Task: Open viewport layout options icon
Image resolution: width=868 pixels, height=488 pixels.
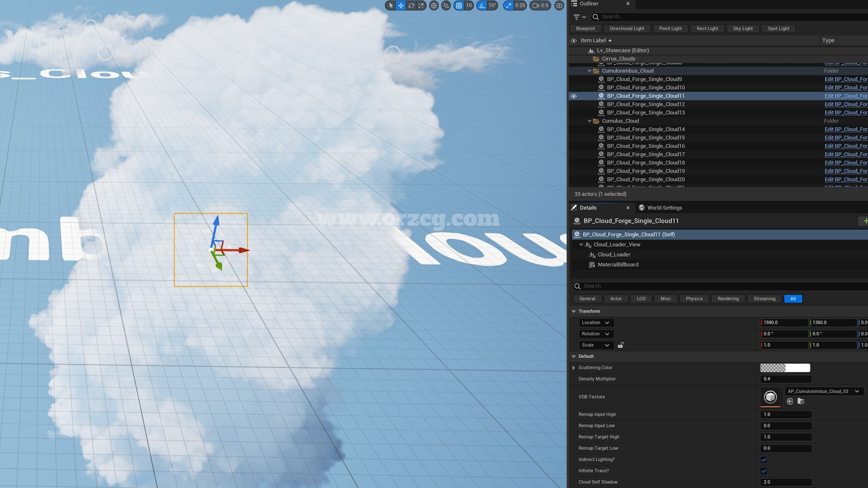Action: click(x=559, y=5)
